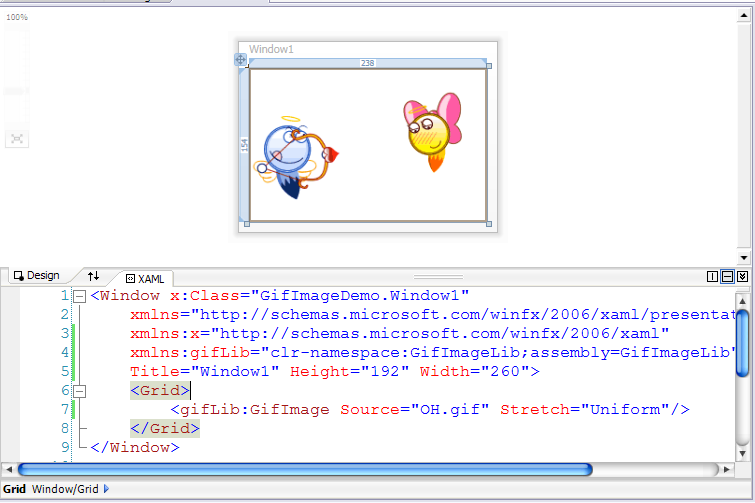
Task: Click the 100% zoom label
Action: 17,17
